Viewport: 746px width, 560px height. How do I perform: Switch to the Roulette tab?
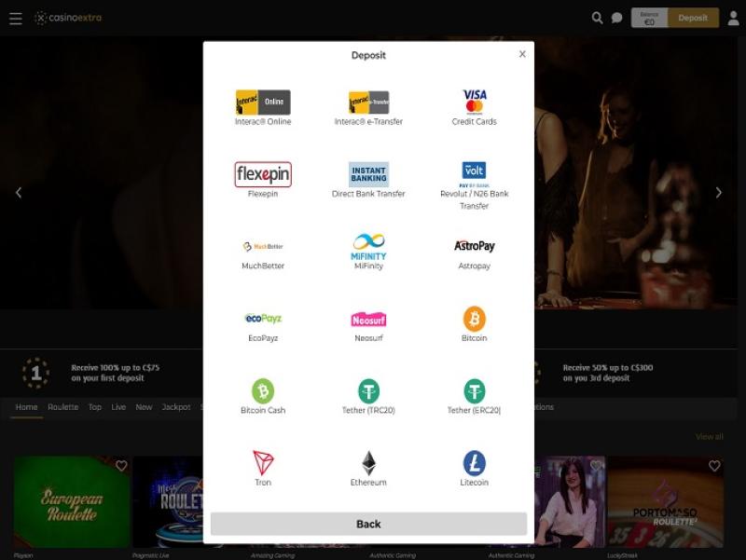(63, 407)
